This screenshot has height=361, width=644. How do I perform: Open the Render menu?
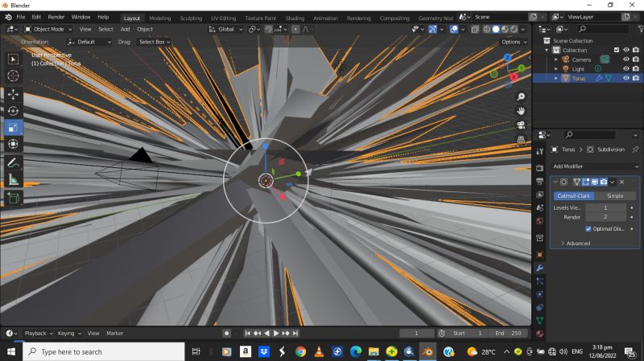(x=56, y=17)
